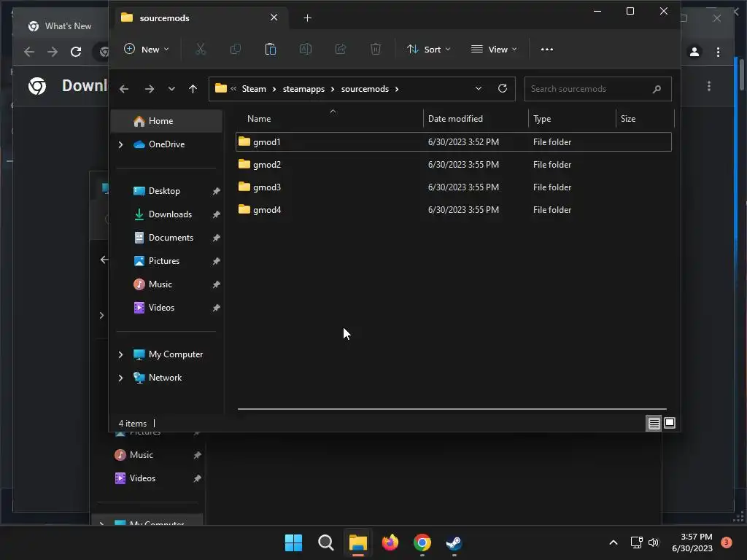
Task: Refresh the sourcemods folder view
Action: click(502, 88)
